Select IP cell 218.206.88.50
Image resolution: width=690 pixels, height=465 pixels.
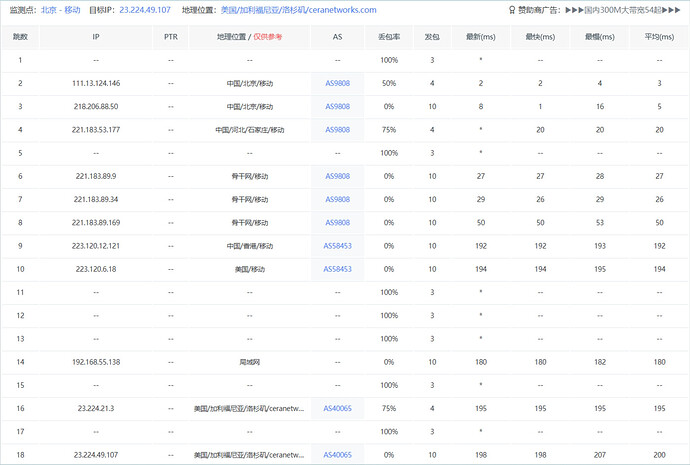tap(96, 106)
